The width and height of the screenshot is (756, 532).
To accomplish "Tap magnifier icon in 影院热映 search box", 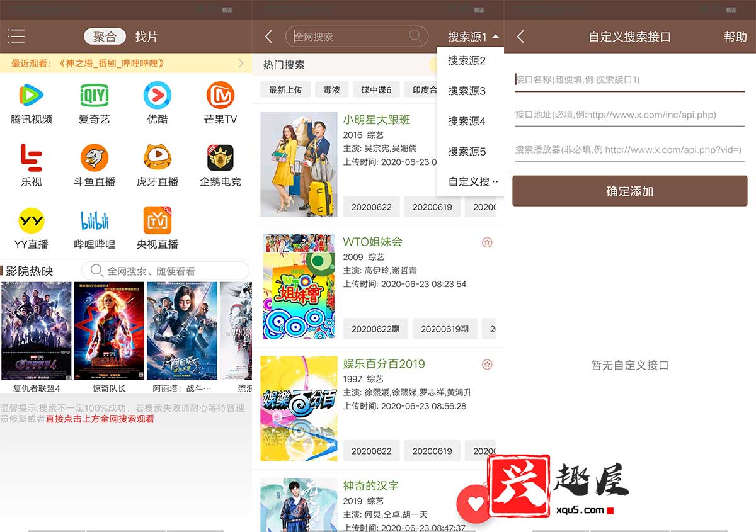I will [x=97, y=271].
